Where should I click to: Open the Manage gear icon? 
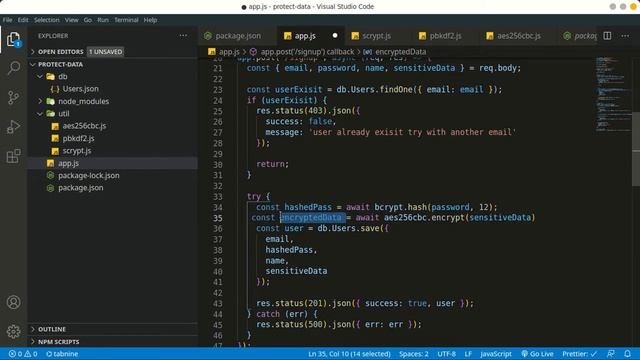point(13,331)
